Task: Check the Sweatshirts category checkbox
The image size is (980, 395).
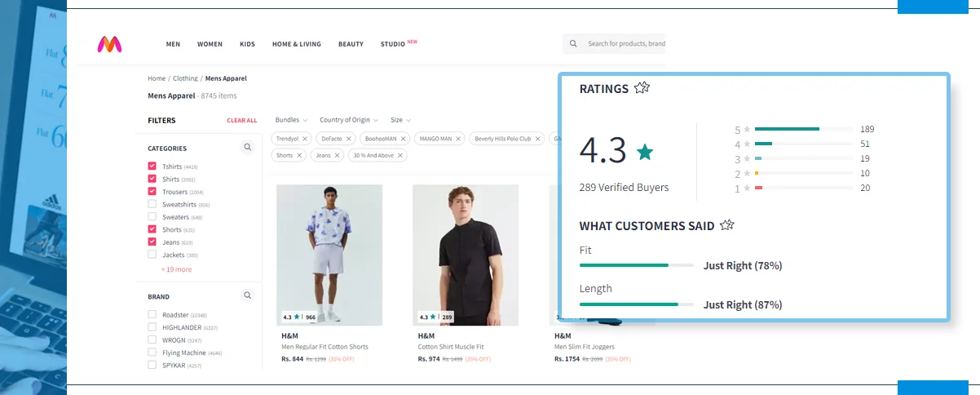Action: (152, 204)
